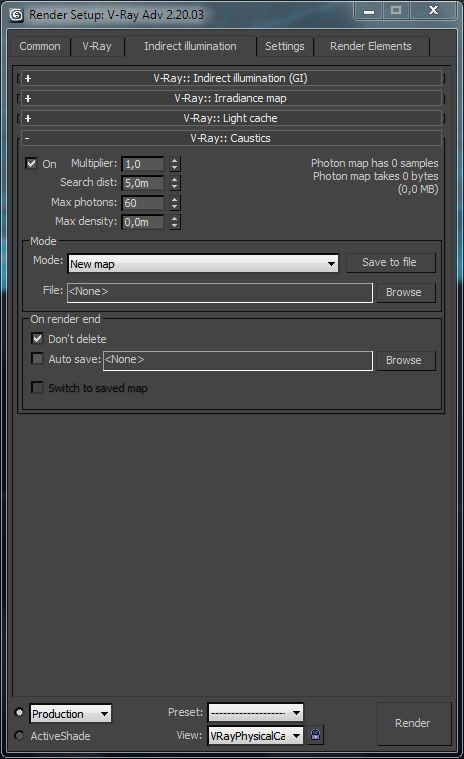Expand the V-Ray:: Light cache rollout

[x=230, y=118]
